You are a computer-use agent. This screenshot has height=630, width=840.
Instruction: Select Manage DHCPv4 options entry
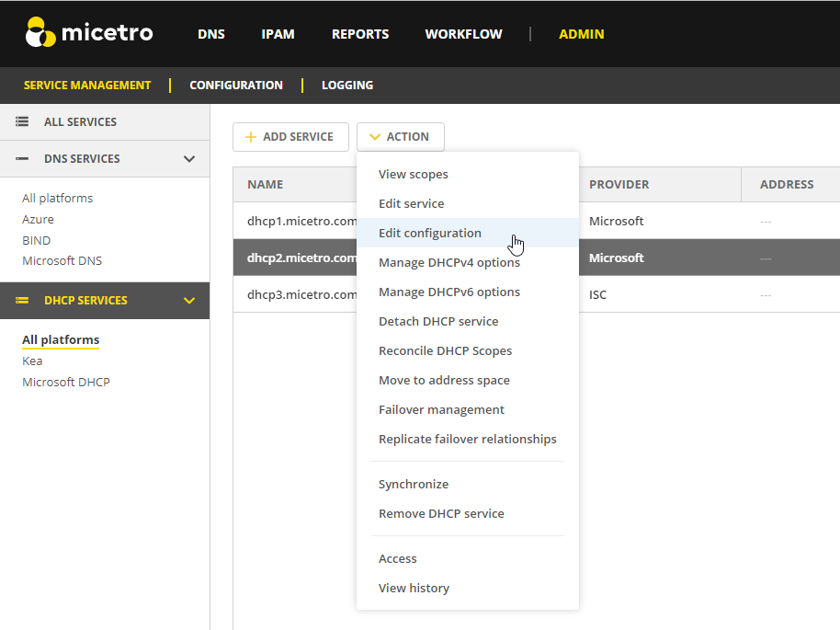468,262
